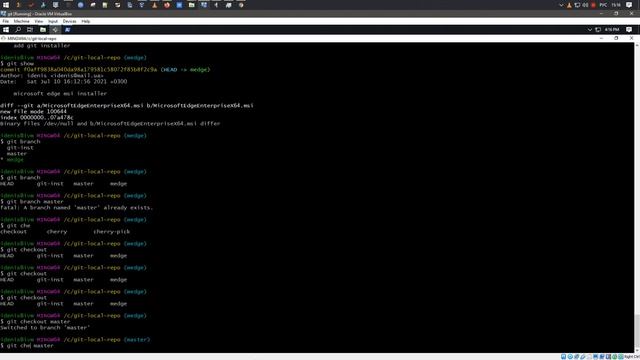Viewport: 640px width, 360px height.
Task: Open the VLC cone icon in host taskbar
Action: pyautogui.click(x=154, y=5)
